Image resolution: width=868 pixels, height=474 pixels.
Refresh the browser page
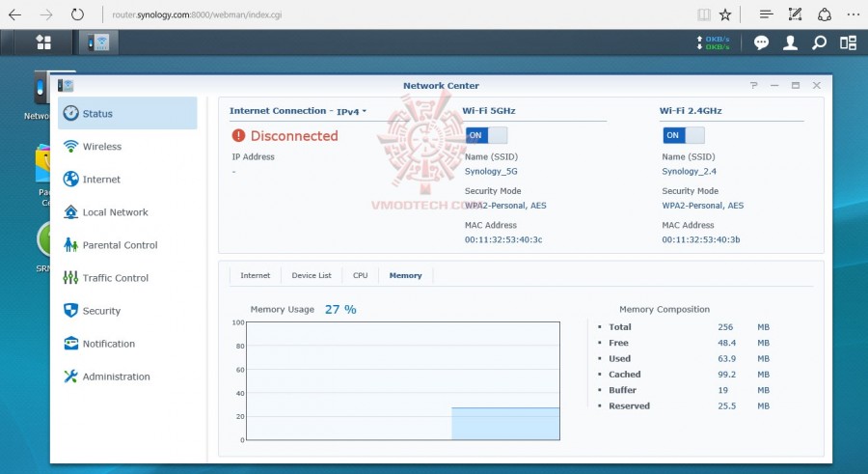pyautogui.click(x=77, y=15)
